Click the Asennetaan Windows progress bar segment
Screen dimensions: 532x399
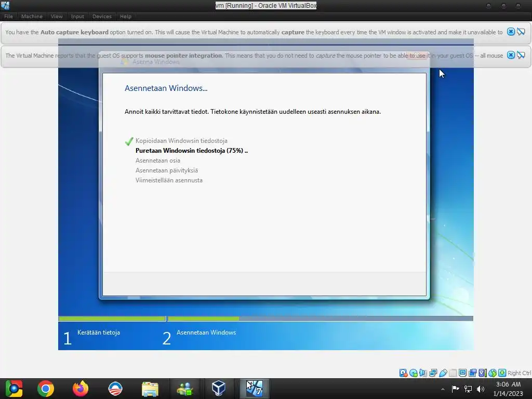point(320,318)
